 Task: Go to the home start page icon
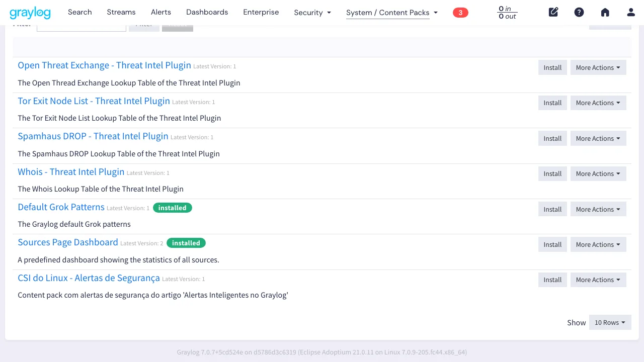(x=605, y=12)
